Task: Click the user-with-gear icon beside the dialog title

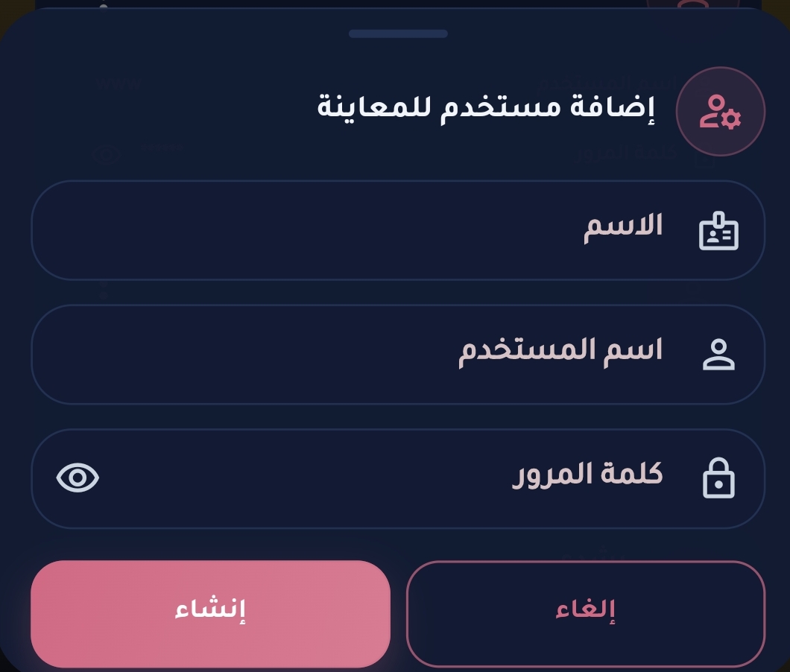Action: tap(720, 111)
